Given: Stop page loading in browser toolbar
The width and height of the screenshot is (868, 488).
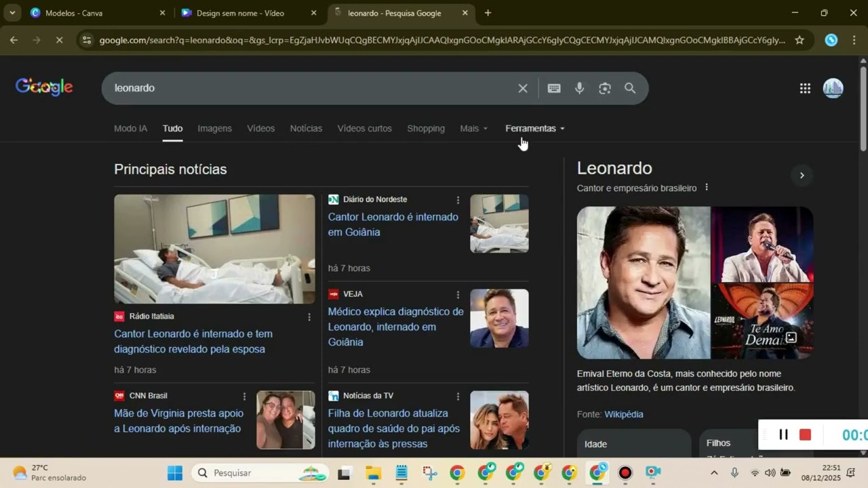Looking at the screenshot, I should pos(59,40).
